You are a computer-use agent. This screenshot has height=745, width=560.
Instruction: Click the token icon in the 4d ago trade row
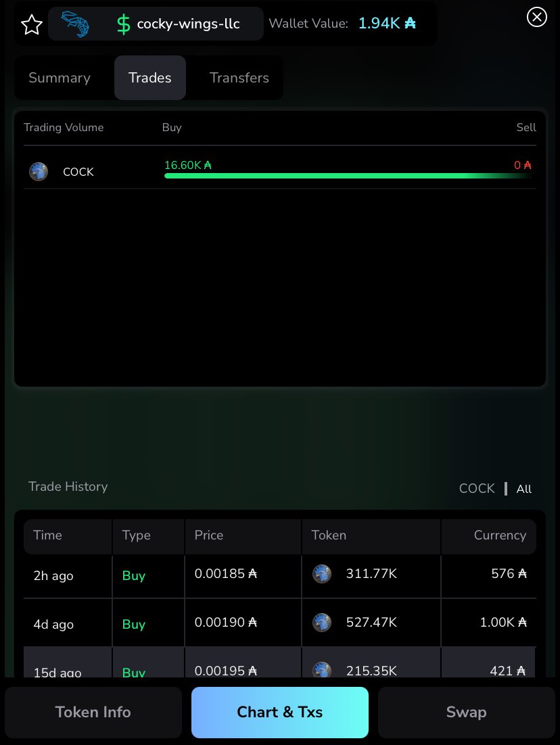[x=322, y=623]
